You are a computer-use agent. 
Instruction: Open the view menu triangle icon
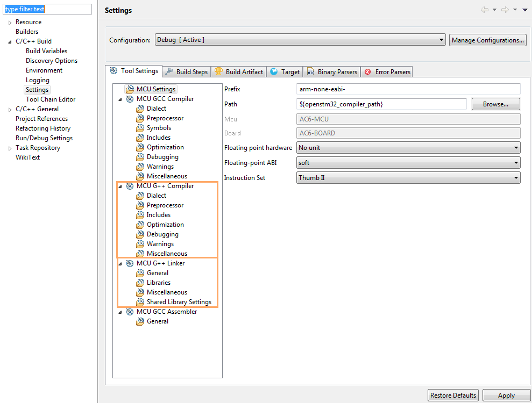[524, 10]
